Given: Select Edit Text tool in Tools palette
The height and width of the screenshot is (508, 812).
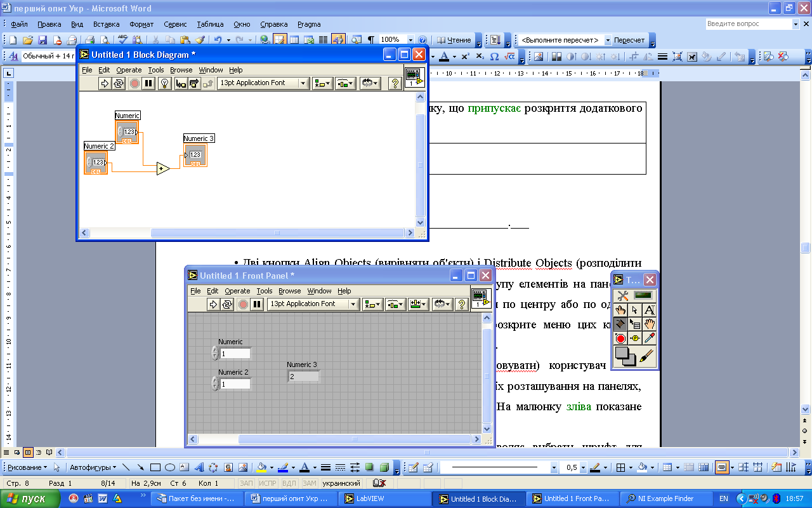Looking at the screenshot, I should pos(650,309).
